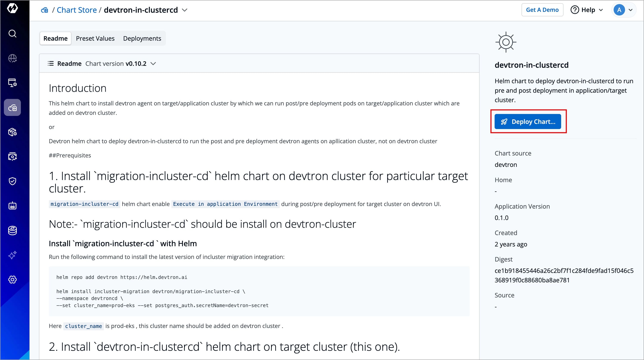The width and height of the screenshot is (644, 360).
Task: Switch to the Deployments tab
Action: [142, 38]
